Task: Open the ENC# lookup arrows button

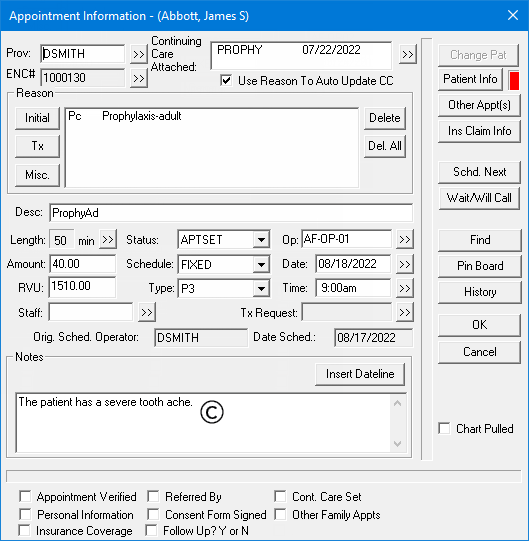Action: (139, 78)
